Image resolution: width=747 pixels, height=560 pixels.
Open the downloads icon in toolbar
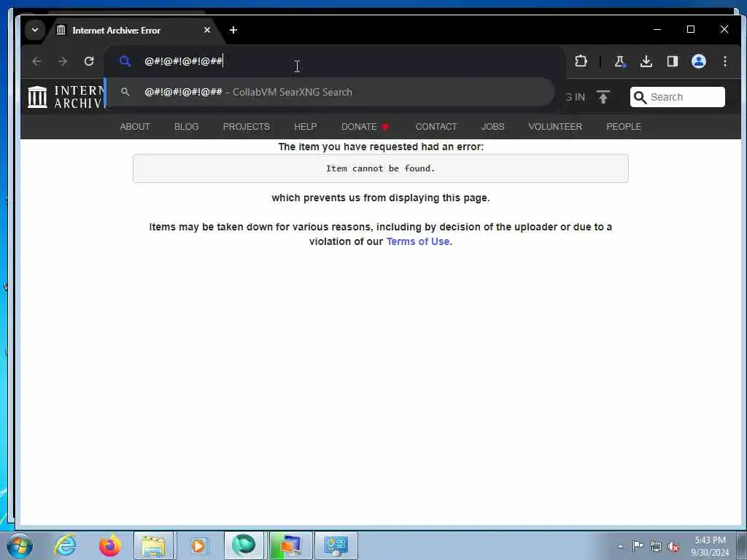646,61
